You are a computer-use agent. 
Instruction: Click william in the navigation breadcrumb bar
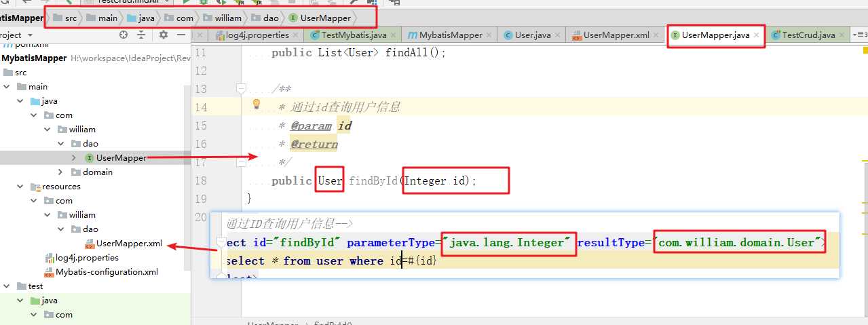(227, 18)
